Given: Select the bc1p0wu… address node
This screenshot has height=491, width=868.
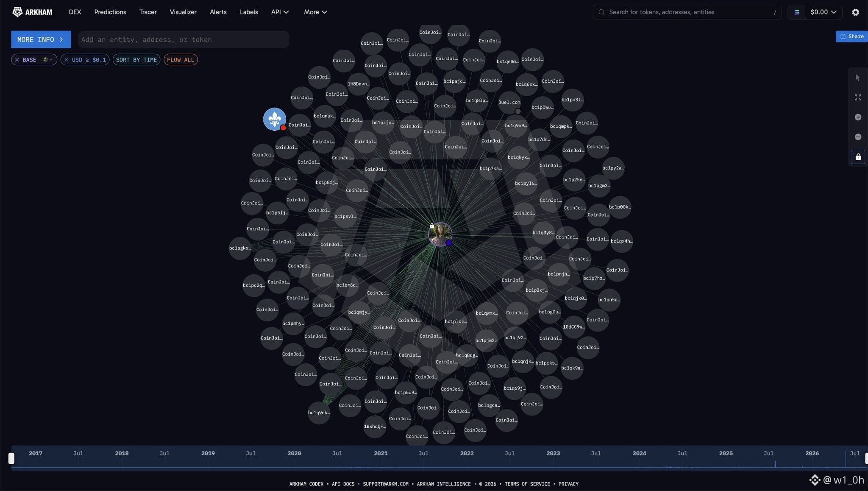Looking at the screenshot, I should 542,108.
